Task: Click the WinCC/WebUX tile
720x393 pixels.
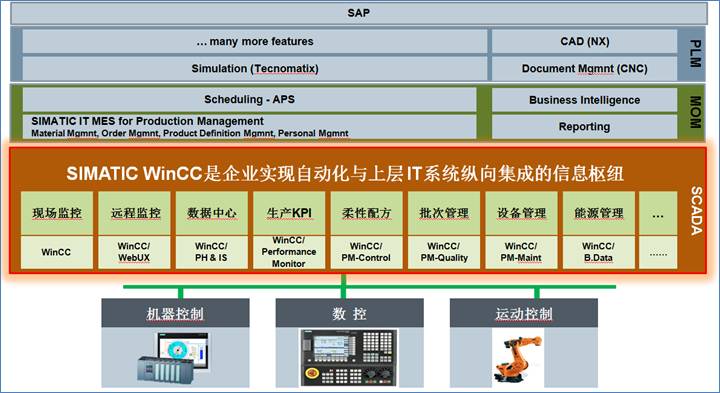Action: [x=134, y=252]
